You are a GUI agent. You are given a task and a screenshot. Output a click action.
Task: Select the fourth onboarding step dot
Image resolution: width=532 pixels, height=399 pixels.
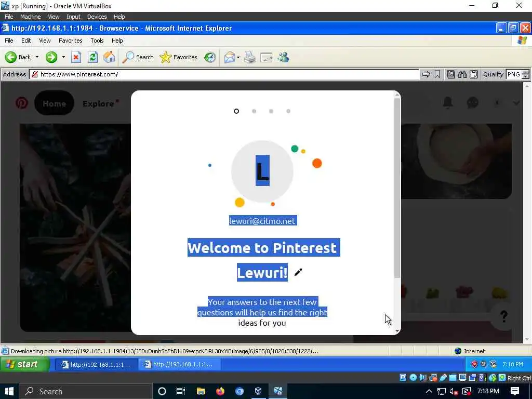[x=288, y=111]
